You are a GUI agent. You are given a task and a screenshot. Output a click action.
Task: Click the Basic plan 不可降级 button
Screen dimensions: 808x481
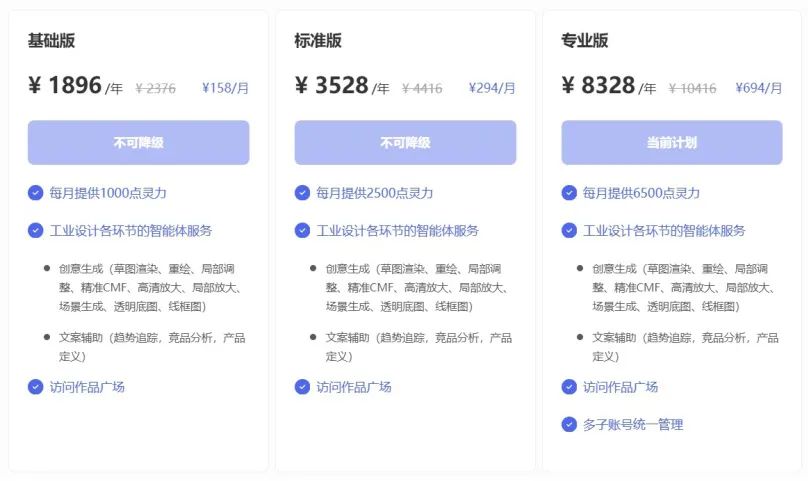point(138,143)
